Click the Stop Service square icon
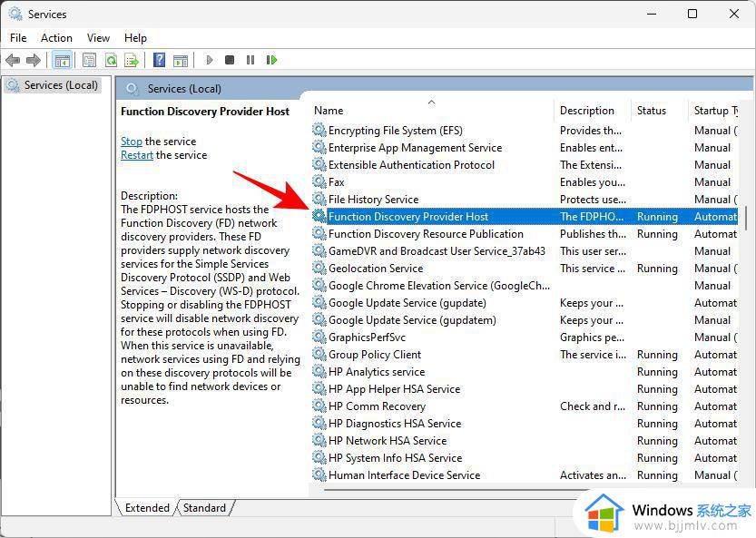Screen dimensions: 756x538 tap(230, 60)
